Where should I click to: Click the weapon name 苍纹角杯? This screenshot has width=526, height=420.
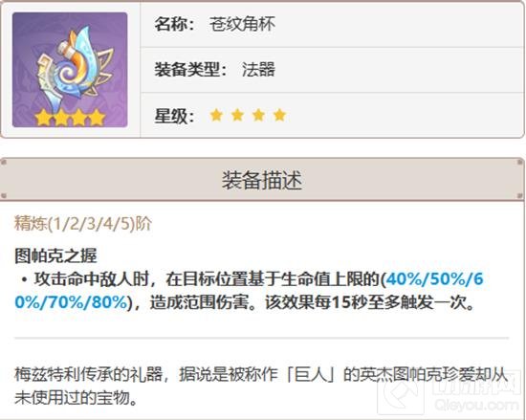tap(242, 24)
